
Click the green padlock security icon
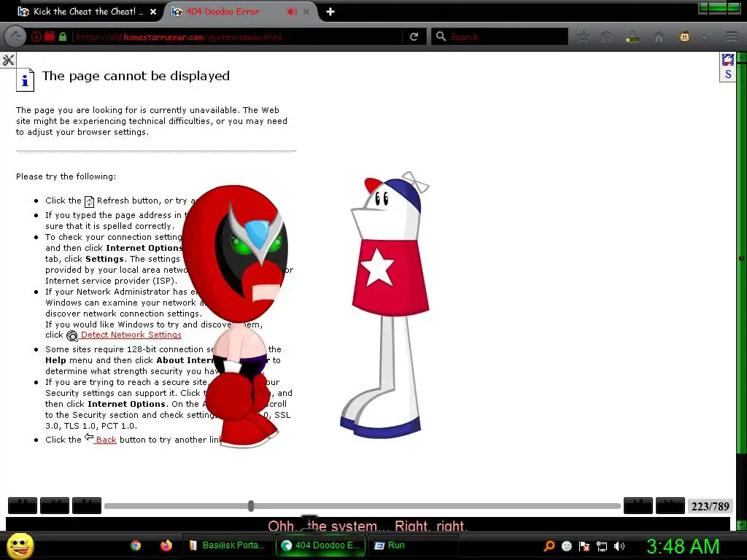coord(63,36)
